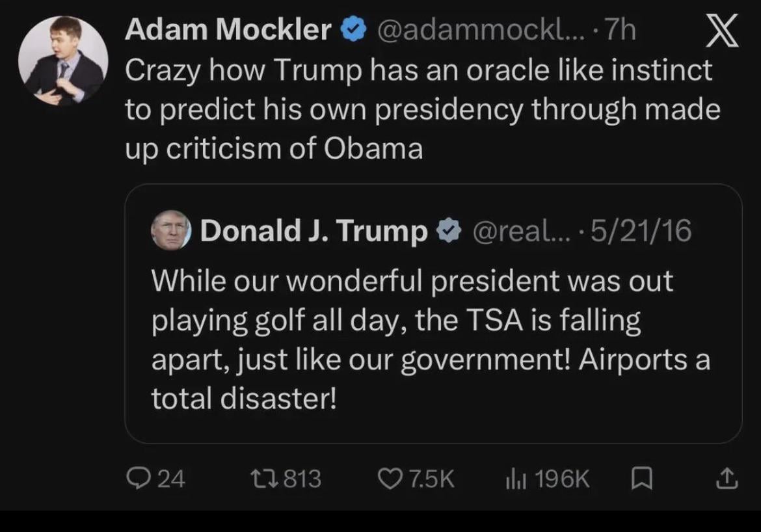Click the Adam Mockler display name
The image size is (761, 532).
click(x=228, y=30)
